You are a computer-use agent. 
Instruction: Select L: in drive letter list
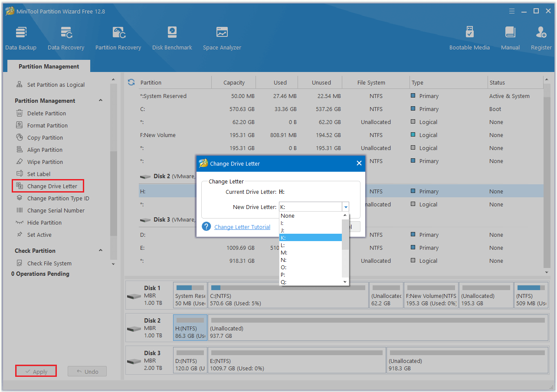click(x=311, y=245)
